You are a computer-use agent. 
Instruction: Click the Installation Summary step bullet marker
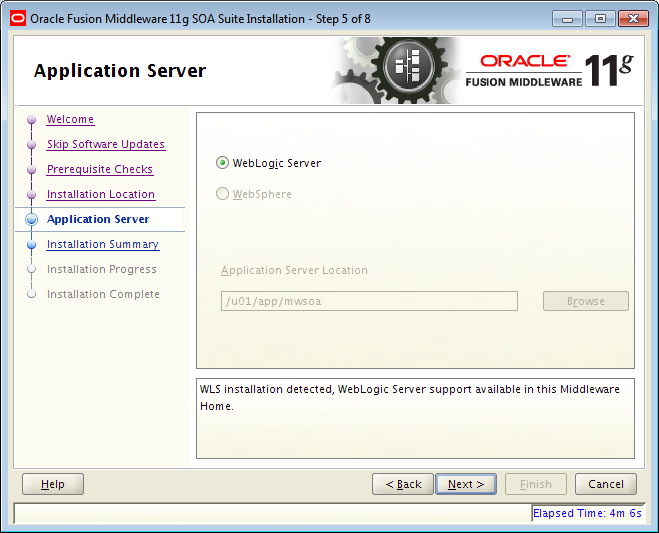point(31,245)
